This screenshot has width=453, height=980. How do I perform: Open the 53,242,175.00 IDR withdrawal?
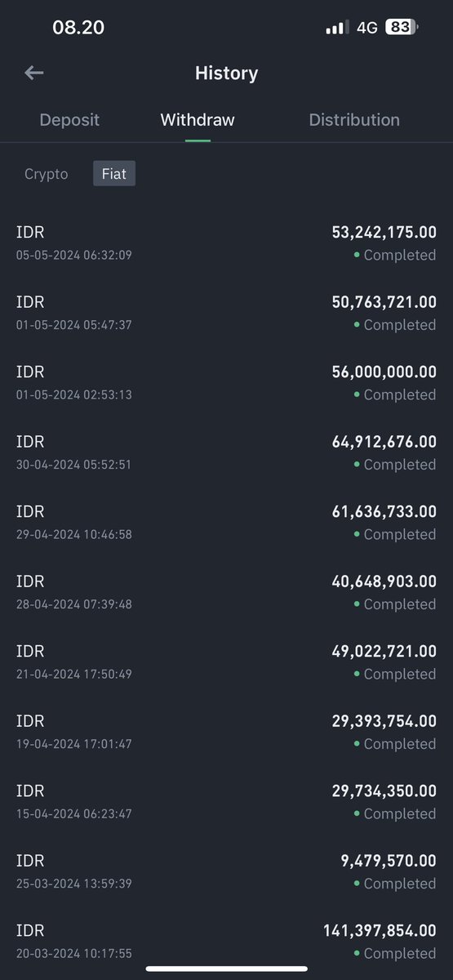226,243
